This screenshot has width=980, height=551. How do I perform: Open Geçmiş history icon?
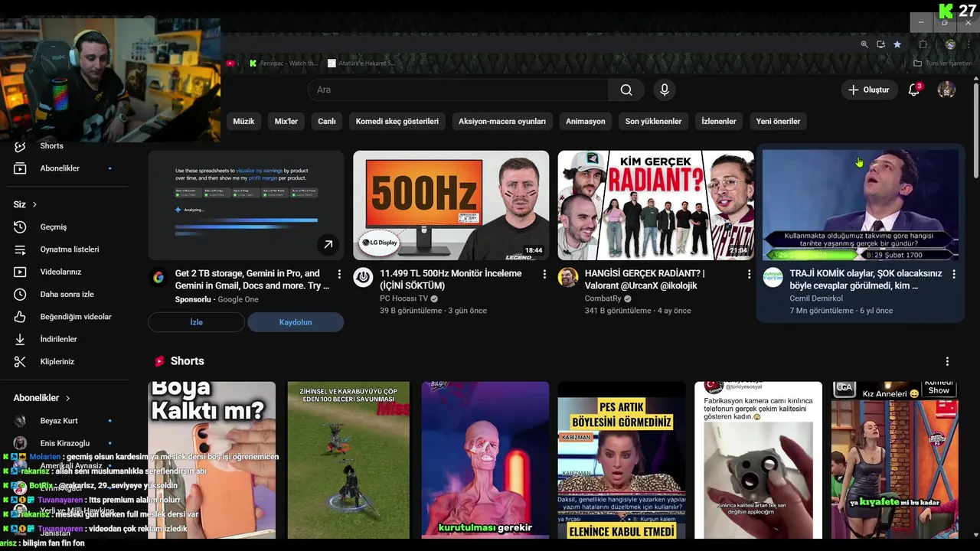coord(21,227)
